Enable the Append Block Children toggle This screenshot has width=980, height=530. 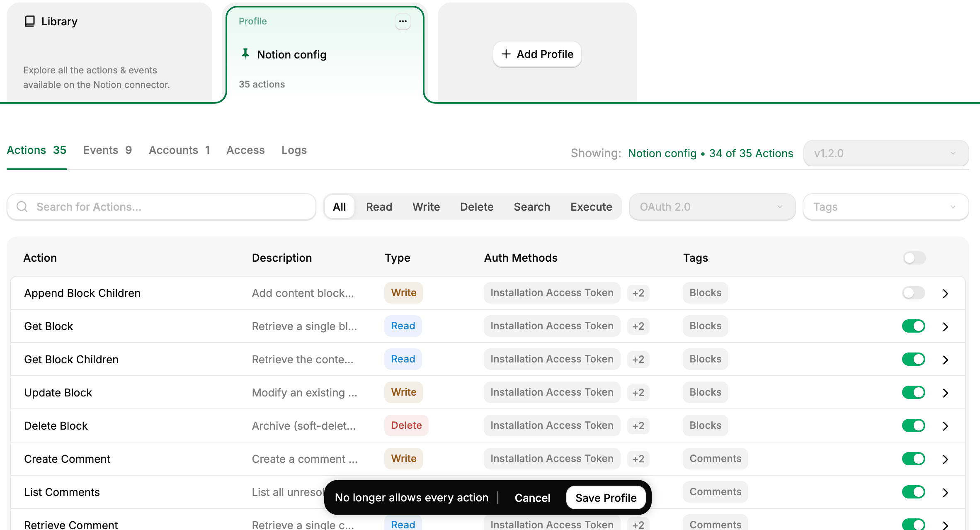(914, 293)
